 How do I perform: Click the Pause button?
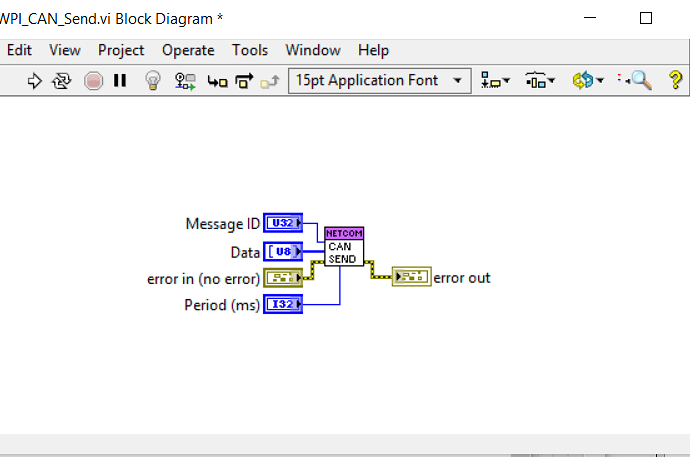(x=120, y=80)
